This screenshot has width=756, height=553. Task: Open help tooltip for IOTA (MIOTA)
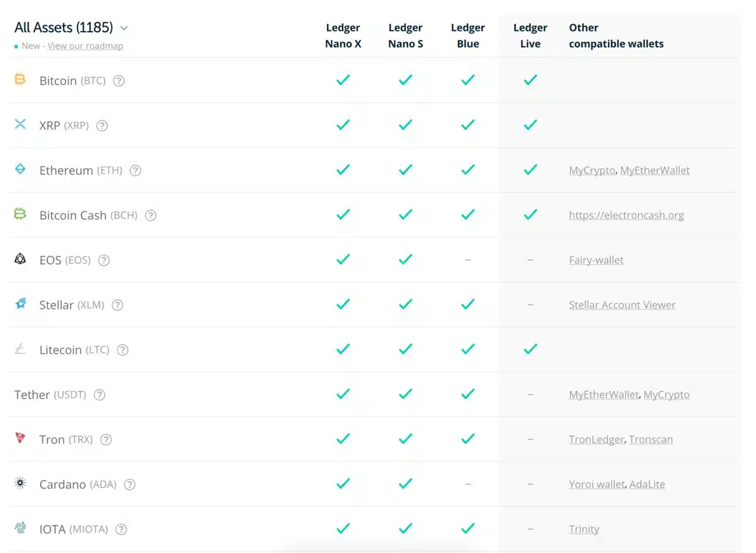121,530
